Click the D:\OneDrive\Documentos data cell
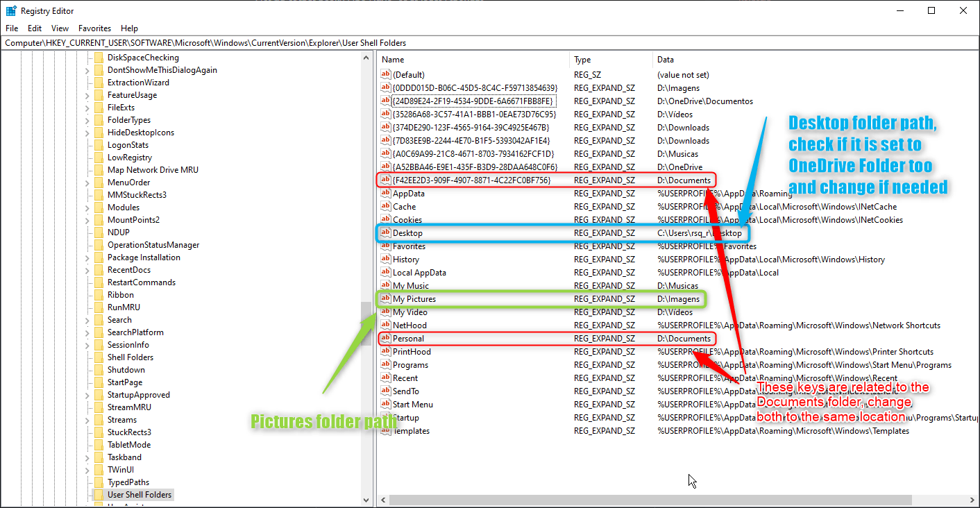Screen dimensions: 980x508 click(x=705, y=101)
